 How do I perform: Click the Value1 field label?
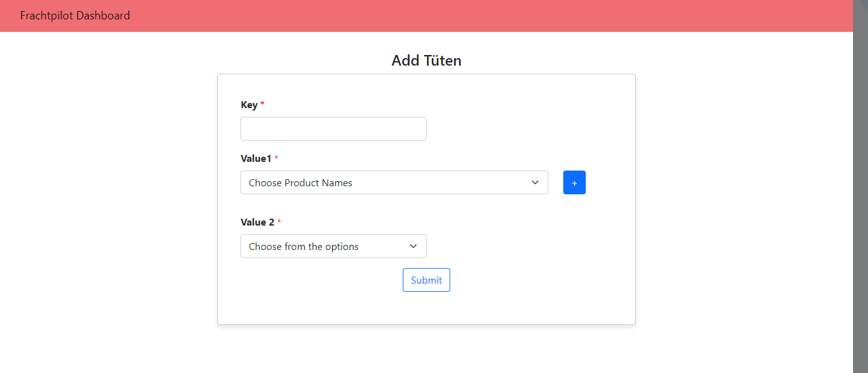(x=256, y=159)
